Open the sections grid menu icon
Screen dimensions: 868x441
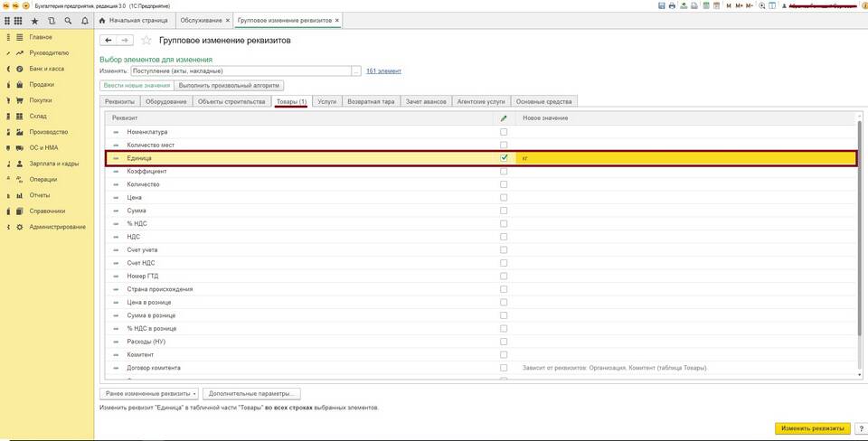(x=17, y=20)
